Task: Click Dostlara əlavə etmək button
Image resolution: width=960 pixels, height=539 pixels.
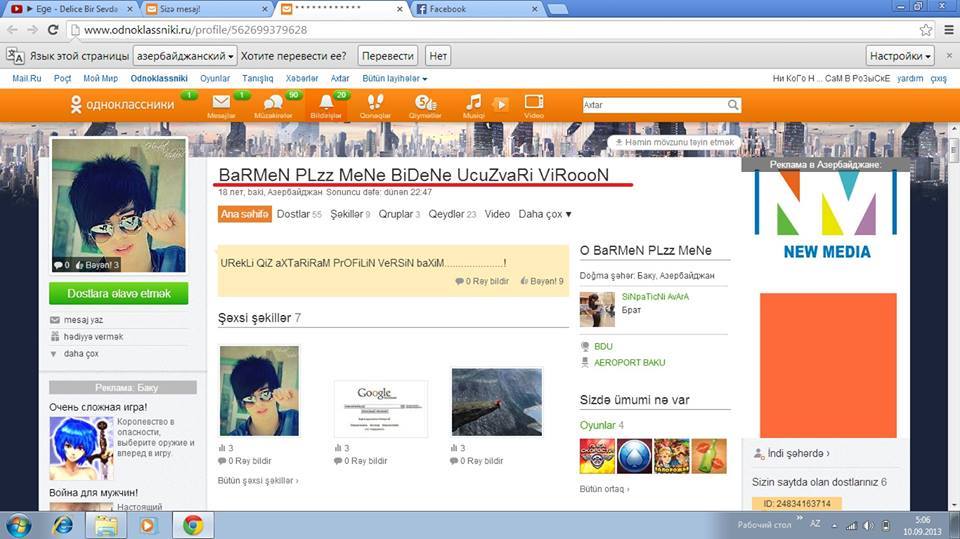Action: [119, 293]
